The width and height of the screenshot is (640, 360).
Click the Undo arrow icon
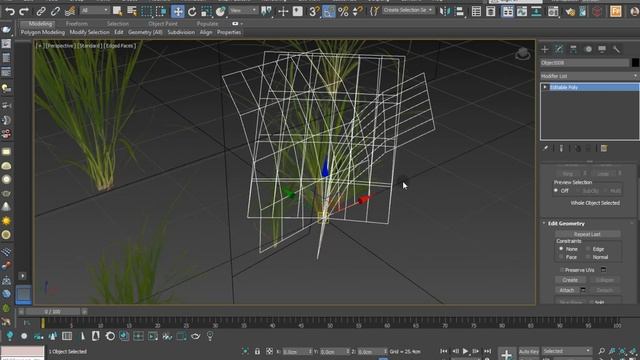[9, 11]
